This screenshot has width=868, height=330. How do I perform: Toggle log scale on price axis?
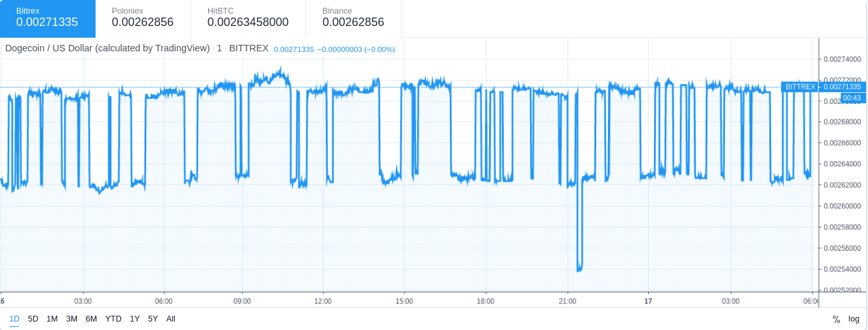tap(854, 319)
